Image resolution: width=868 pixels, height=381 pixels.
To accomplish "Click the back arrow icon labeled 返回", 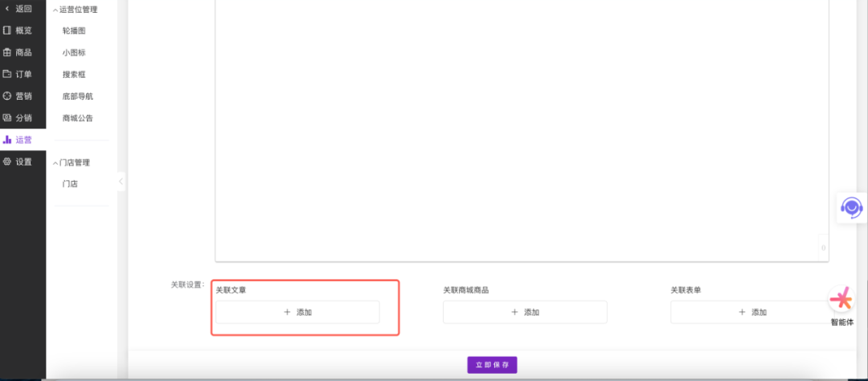I will (x=7, y=9).
